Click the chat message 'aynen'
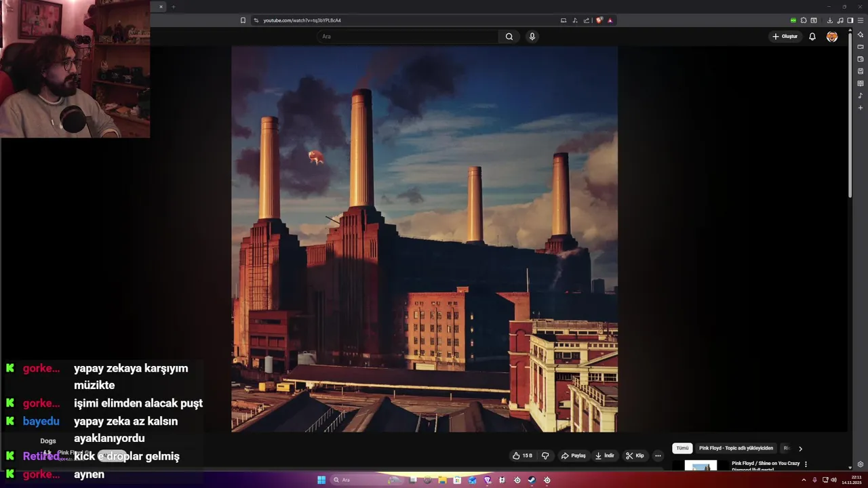868x488 pixels. click(89, 474)
